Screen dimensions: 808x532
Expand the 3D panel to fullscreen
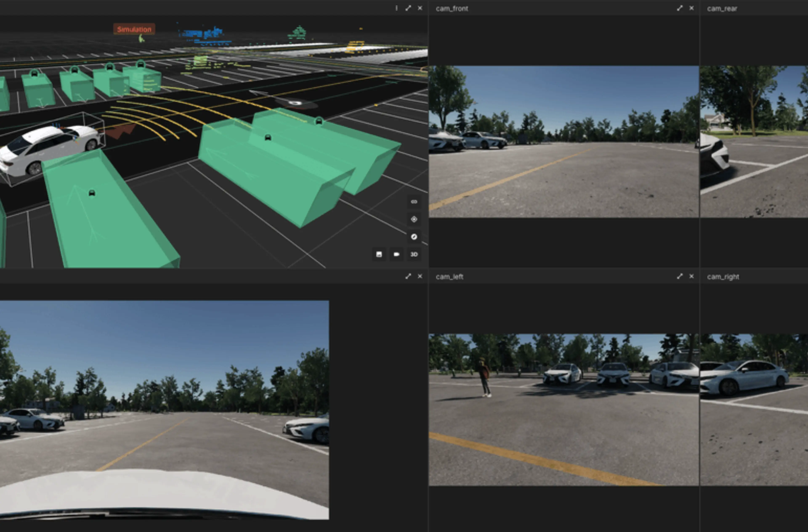click(x=408, y=8)
